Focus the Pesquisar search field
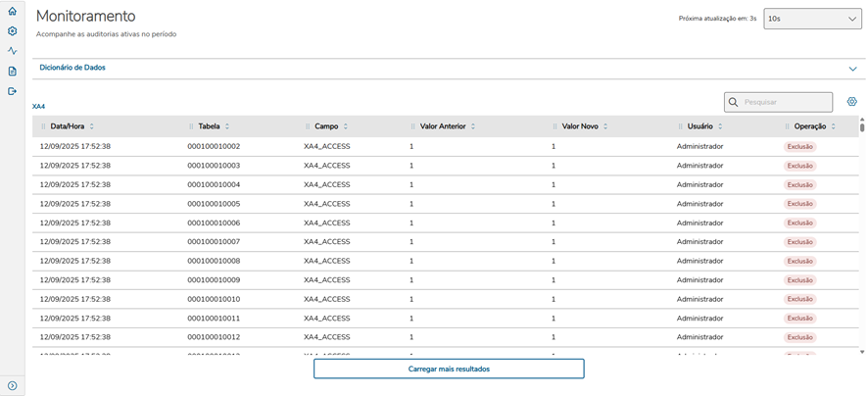The height and width of the screenshot is (396, 868). (x=786, y=102)
